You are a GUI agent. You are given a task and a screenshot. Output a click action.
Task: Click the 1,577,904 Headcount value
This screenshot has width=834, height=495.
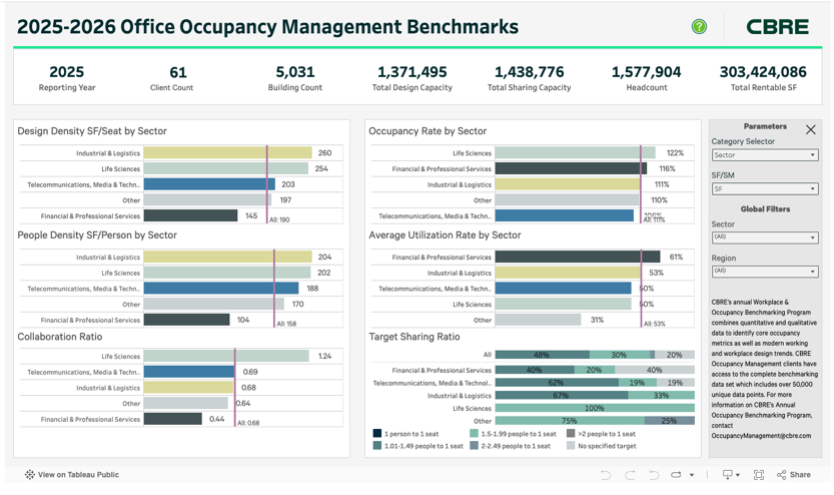pyautogui.click(x=646, y=72)
